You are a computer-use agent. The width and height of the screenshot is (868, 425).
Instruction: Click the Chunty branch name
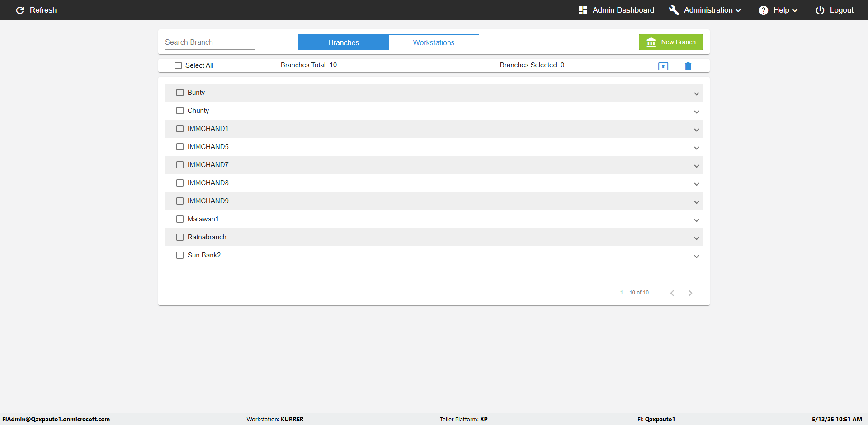pyautogui.click(x=198, y=111)
